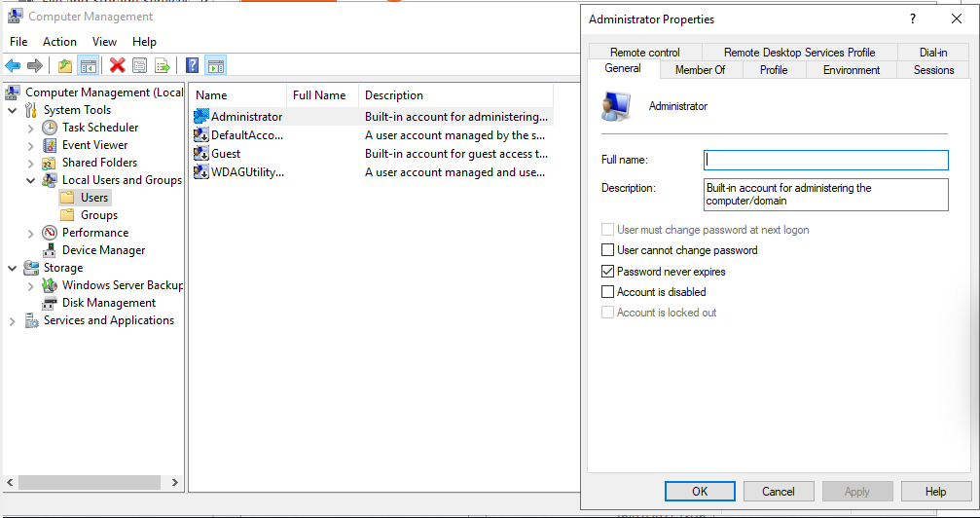
Task: Click the Shared Folders icon
Action: point(50,163)
